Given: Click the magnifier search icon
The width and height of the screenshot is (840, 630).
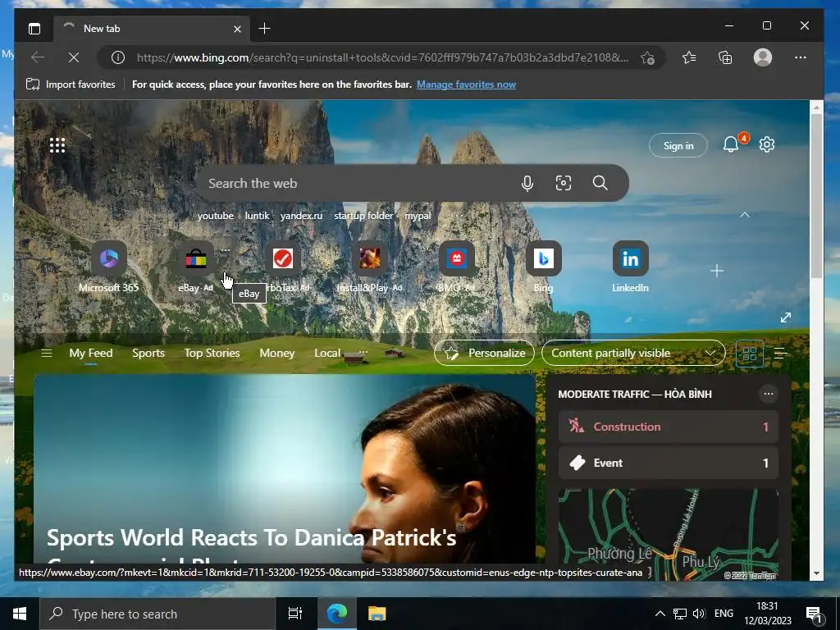Looking at the screenshot, I should [600, 183].
